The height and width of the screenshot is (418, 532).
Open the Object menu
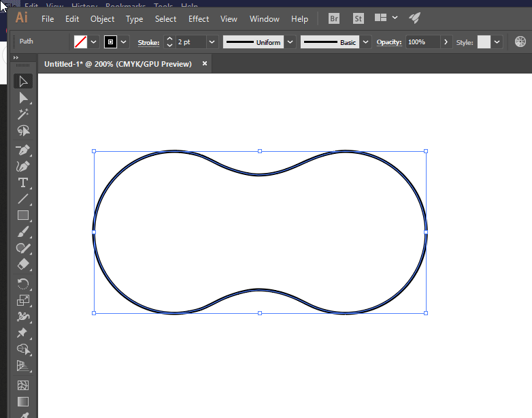[x=102, y=19]
